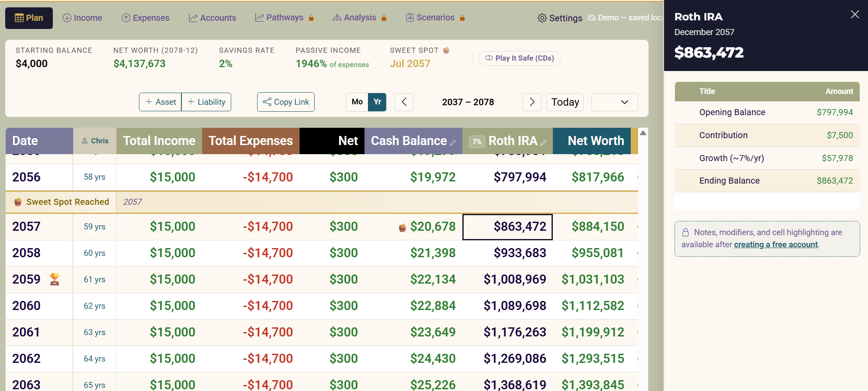Viewport: 868px width, 391px height.
Task: Click the Chris person column header
Action: (95, 141)
